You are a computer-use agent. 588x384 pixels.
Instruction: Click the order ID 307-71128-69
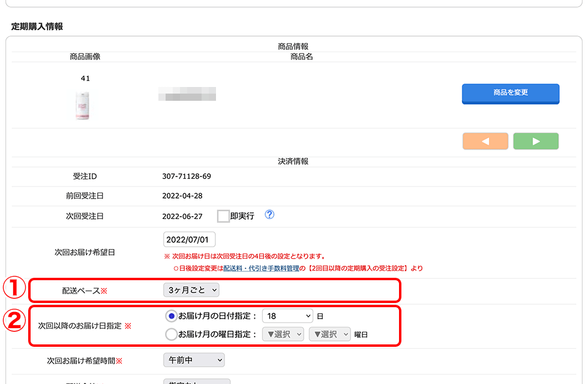(x=187, y=176)
